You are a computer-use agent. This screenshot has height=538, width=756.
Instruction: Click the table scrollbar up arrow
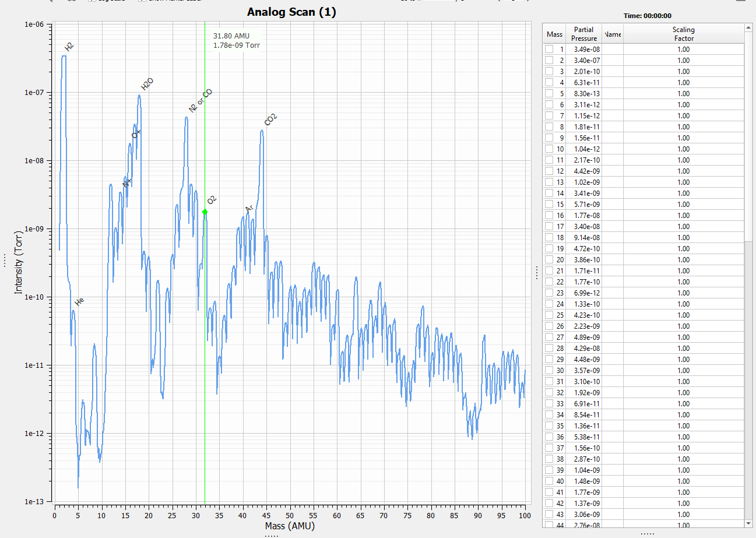[x=748, y=28]
